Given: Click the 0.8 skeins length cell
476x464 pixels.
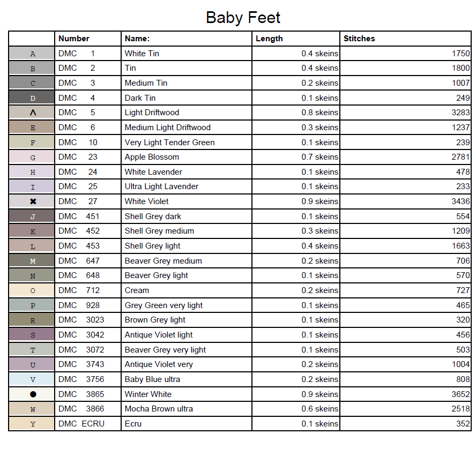Looking at the screenshot, I should [x=319, y=113].
